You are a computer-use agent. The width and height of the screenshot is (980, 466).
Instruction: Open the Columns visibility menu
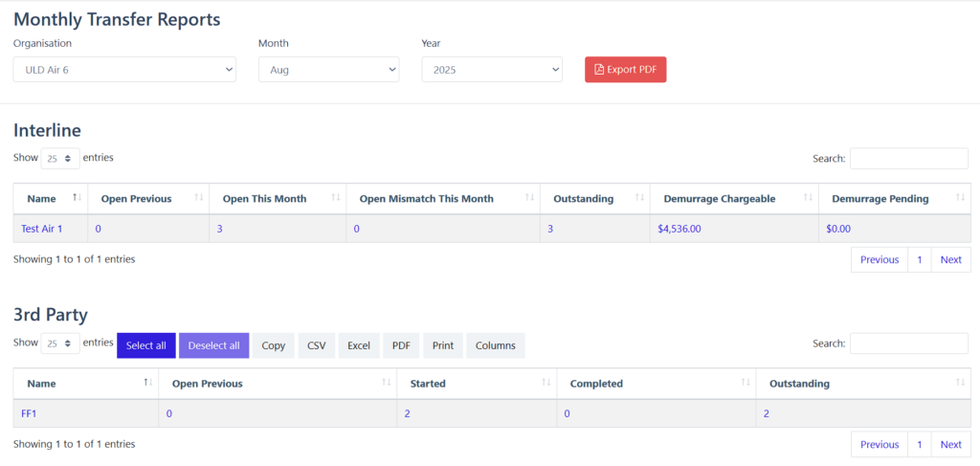[x=495, y=345]
